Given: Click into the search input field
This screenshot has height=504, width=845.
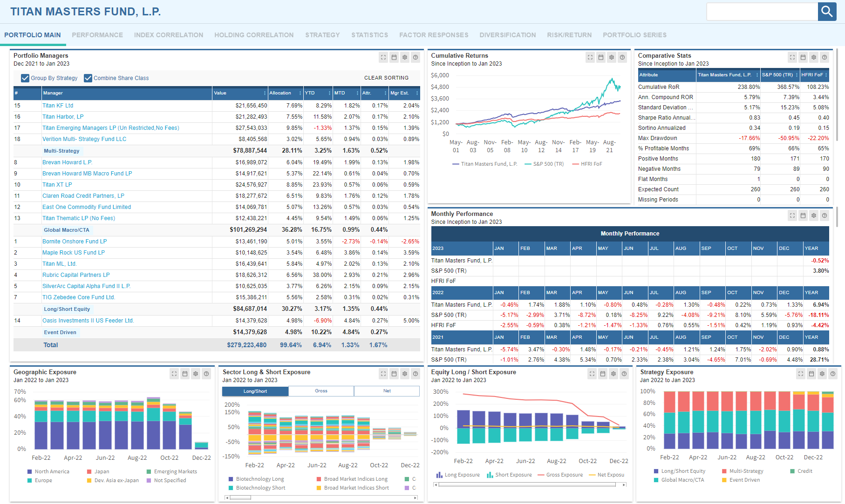Looking at the screenshot, I should [762, 12].
